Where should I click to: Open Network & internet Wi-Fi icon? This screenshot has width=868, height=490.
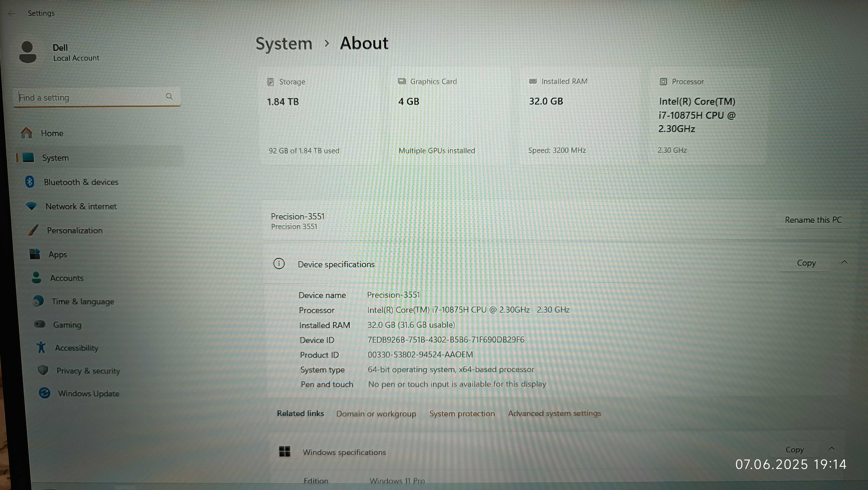coord(31,206)
